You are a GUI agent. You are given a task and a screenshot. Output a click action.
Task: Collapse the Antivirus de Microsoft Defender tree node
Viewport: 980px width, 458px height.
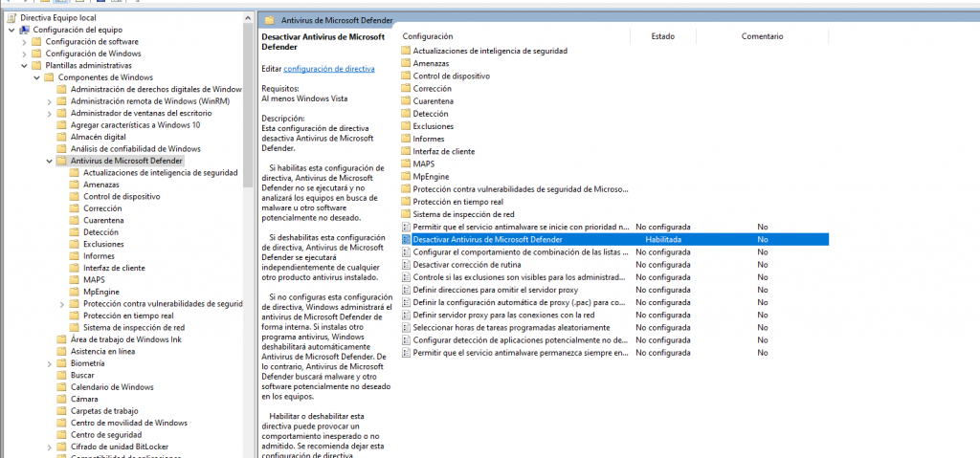pos(49,161)
